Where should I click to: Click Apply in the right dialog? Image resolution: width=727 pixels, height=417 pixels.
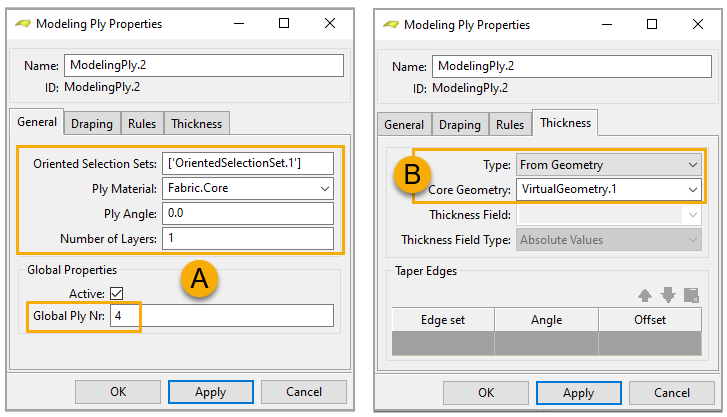578,393
